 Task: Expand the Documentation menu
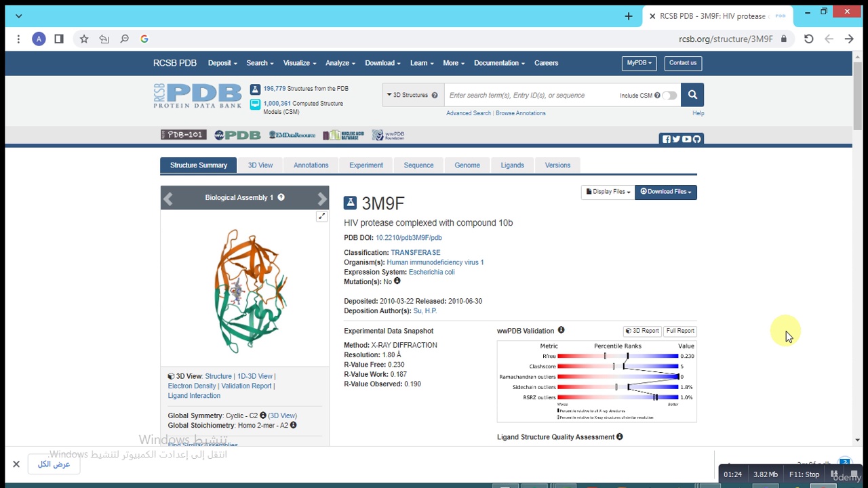[x=500, y=63]
